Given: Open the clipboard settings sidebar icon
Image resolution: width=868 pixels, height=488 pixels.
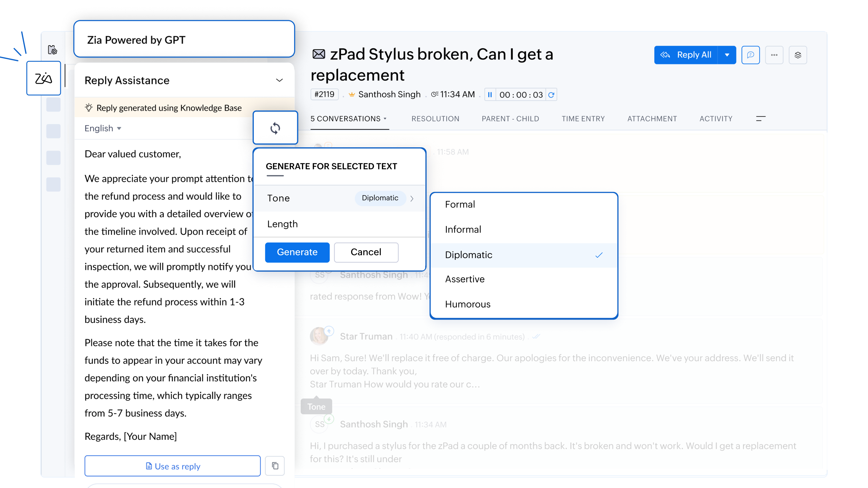Looking at the screenshot, I should click(x=52, y=50).
